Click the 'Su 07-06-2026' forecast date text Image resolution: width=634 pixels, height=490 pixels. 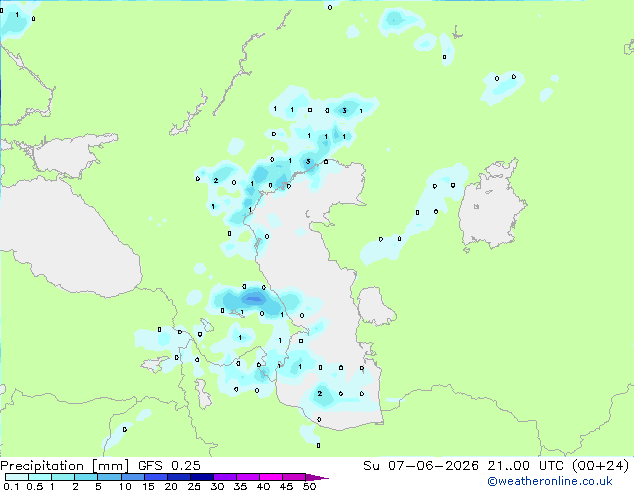click(421, 465)
